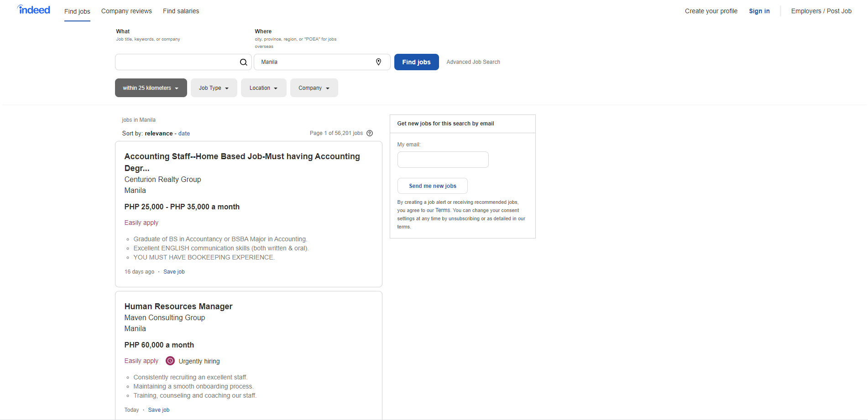This screenshot has width=868, height=420.
Task: Expand the within 25 kilometers dropdown
Action: [151, 88]
